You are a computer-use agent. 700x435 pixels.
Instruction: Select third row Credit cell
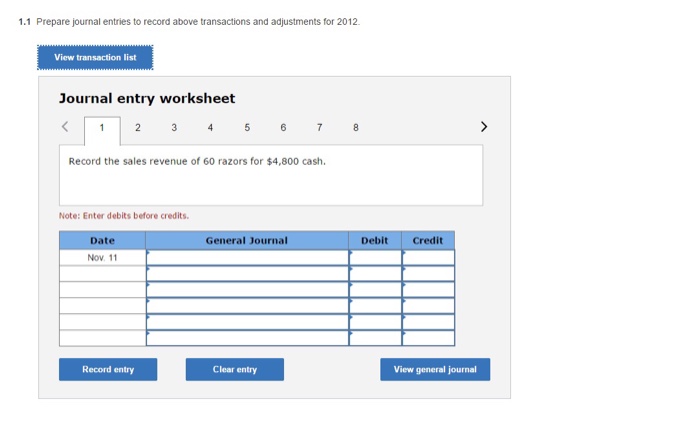click(429, 290)
